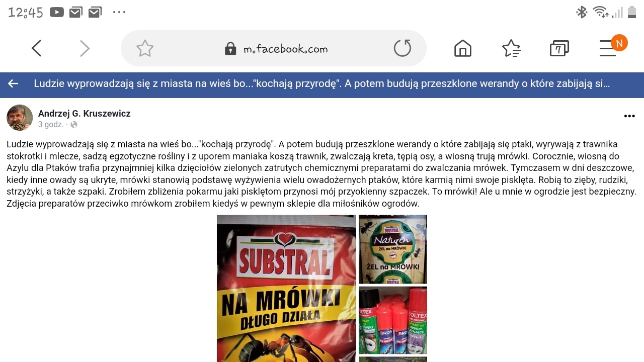Open the red spray cans photo
This screenshot has width=644, height=362.
[393, 320]
